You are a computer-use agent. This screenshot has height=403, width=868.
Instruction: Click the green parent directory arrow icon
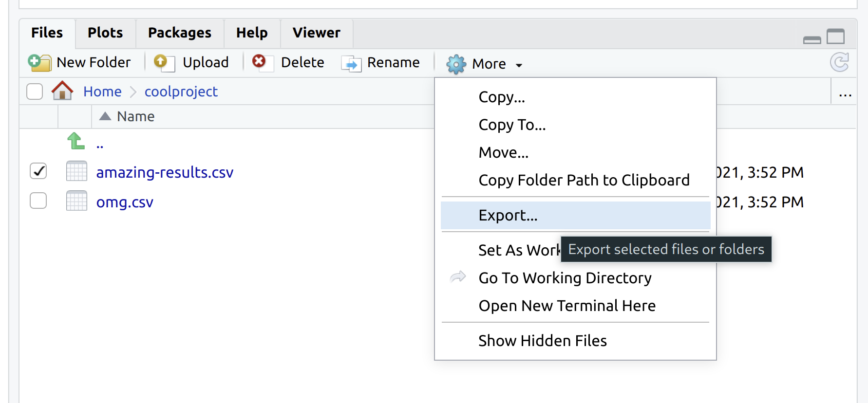pyautogui.click(x=76, y=141)
